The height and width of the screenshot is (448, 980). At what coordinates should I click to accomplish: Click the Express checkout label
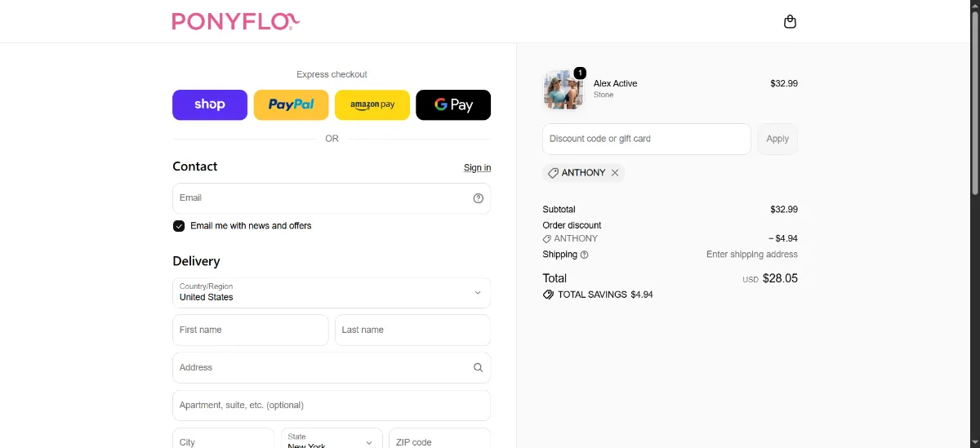pos(332,74)
